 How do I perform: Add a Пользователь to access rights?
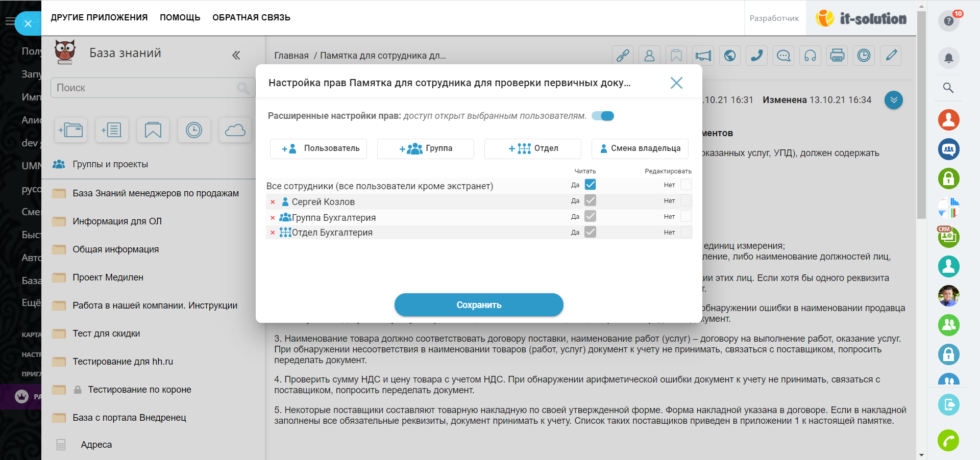tap(318, 148)
